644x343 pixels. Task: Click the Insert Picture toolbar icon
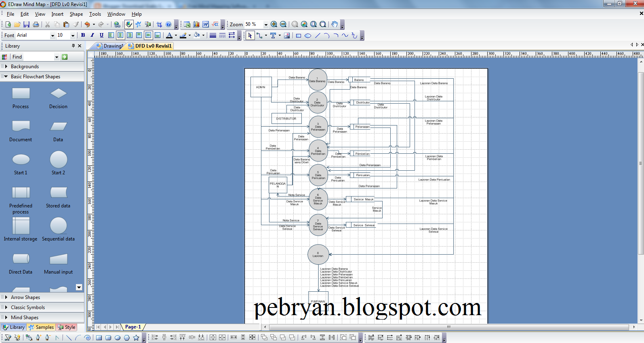[x=287, y=36]
